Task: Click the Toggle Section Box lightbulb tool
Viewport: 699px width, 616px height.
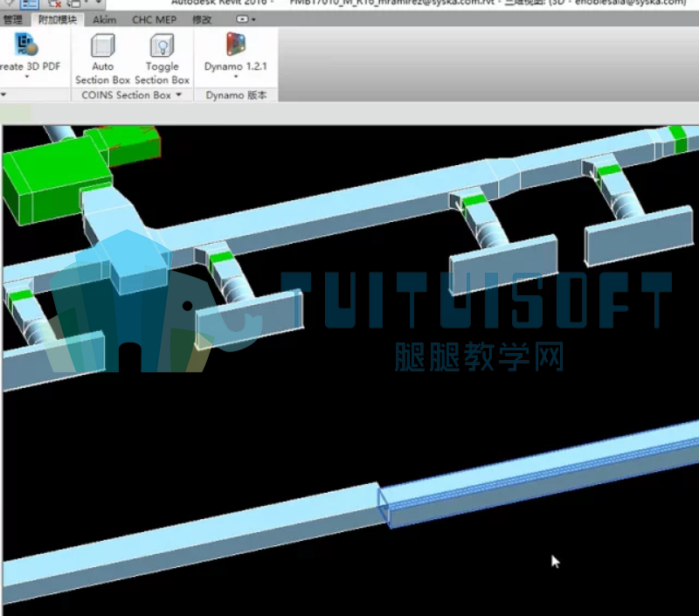Action: coord(163,59)
